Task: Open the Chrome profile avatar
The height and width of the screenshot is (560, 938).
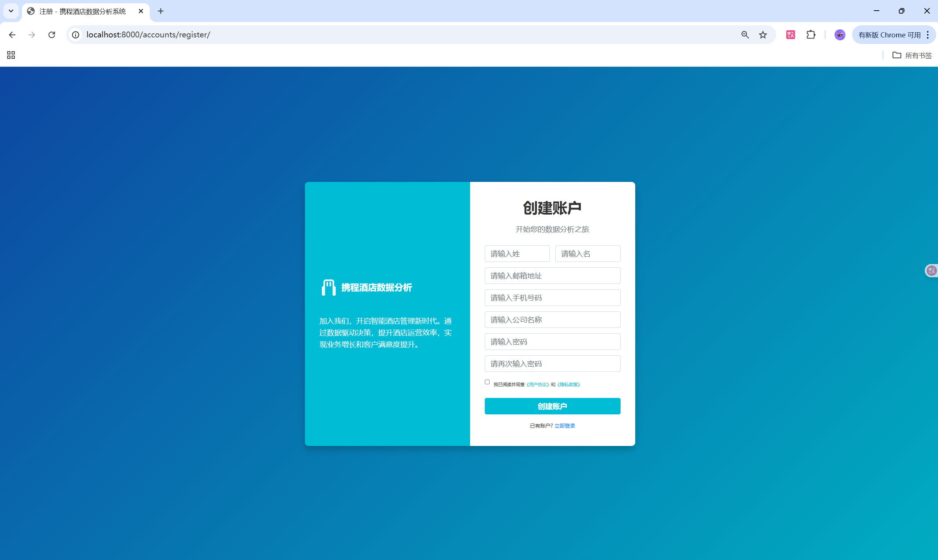Action: coord(839,35)
